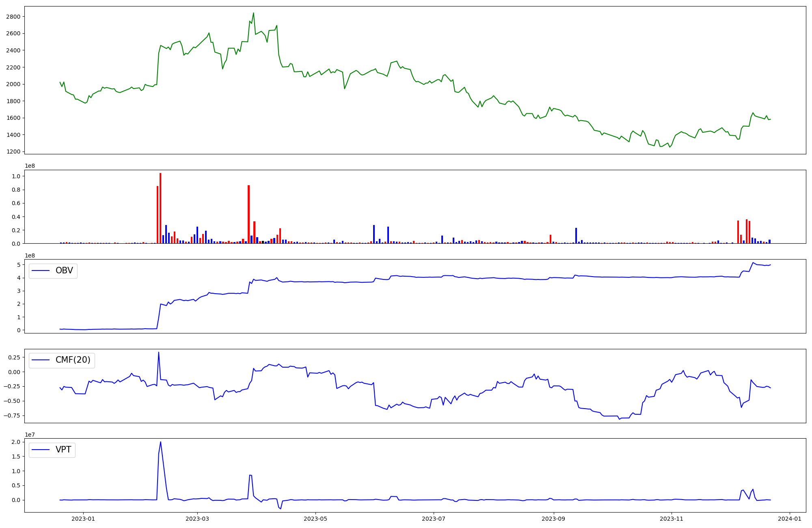Click the 2023-11 x-axis date label

[672, 518]
